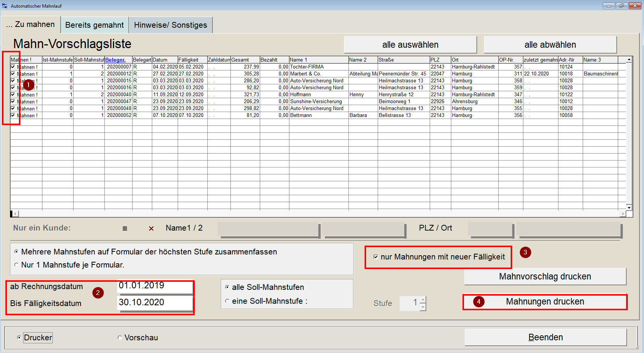Start Mahnungen drucken
This screenshot has width=644, height=353.
tap(545, 302)
